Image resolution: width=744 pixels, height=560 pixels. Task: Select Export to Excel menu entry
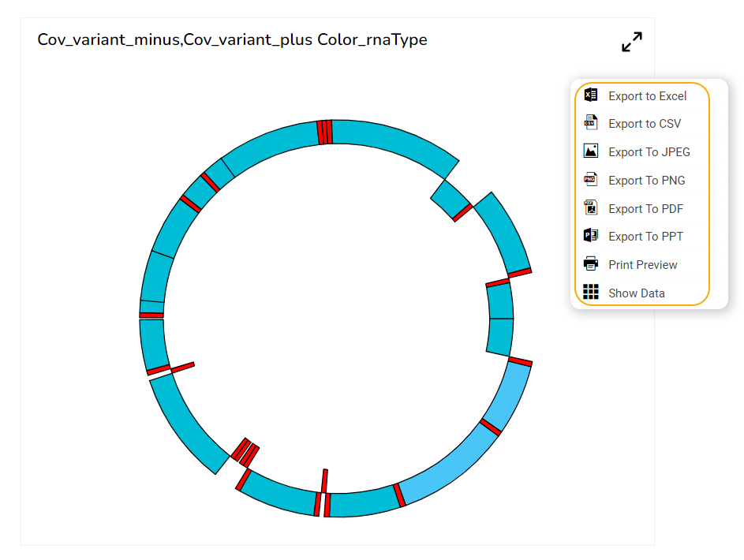(x=647, y=96)
